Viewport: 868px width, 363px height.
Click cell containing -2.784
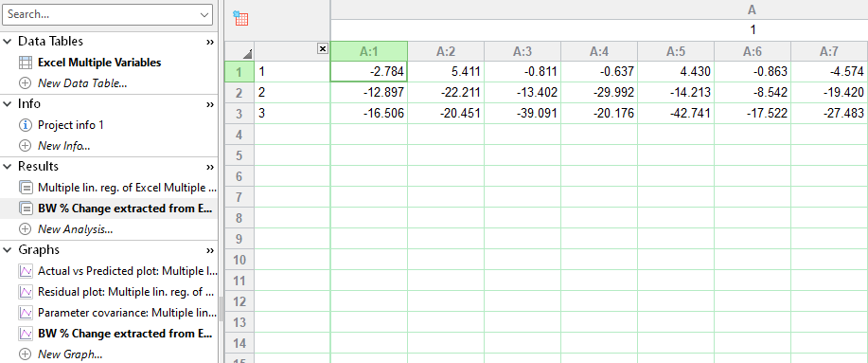tap(368, 71)
